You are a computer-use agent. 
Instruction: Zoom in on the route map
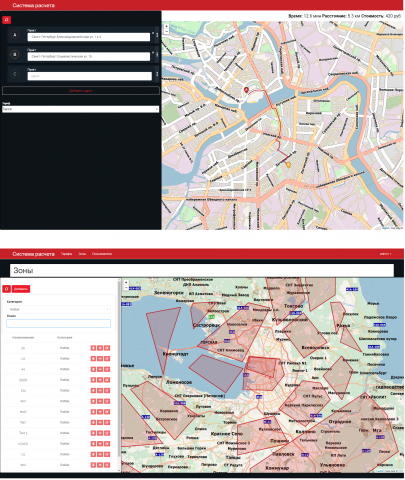point(166,26)
